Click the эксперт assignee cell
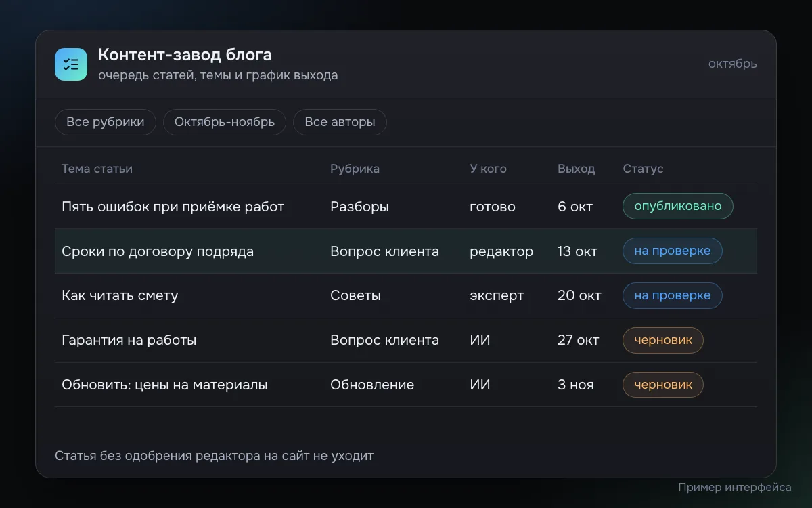 point(497,296)
